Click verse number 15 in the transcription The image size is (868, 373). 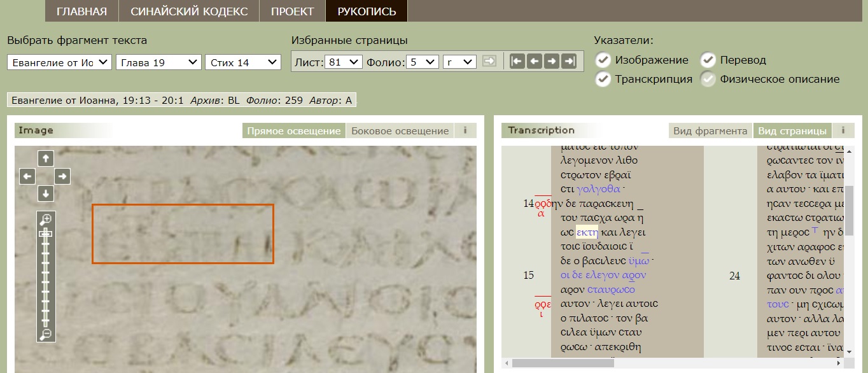[528, 275]
